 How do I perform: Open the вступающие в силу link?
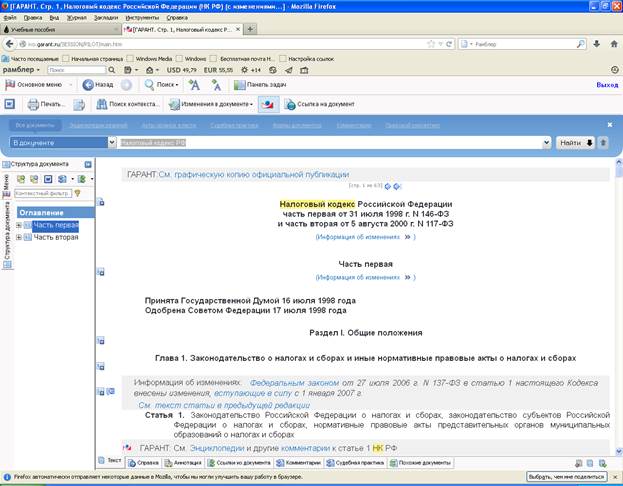click(253, 393)
